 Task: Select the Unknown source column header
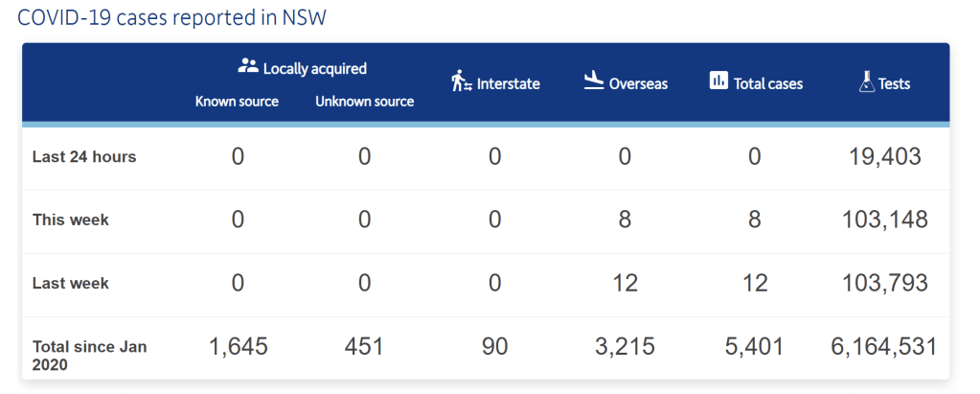(x=364, y=101)
